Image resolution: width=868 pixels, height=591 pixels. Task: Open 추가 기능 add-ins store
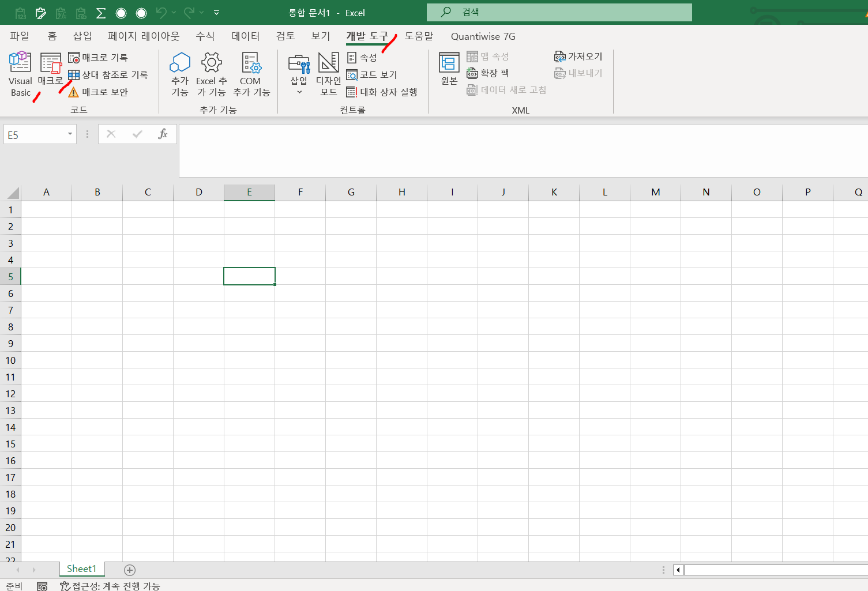point(180,74)
